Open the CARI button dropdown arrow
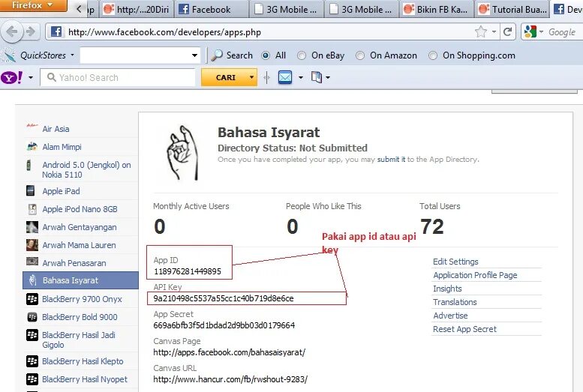 point(251,77)
